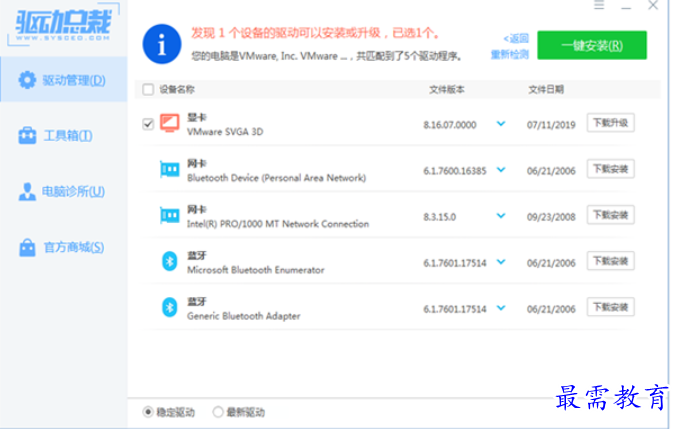Click the 驱动总裁 logo
677x429 pixels.
63,24
